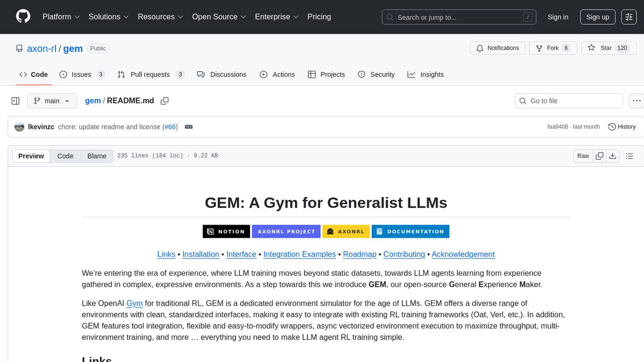Screen dimensions: 644x362
Task: Jump to the Installation section
Action: 201,254
